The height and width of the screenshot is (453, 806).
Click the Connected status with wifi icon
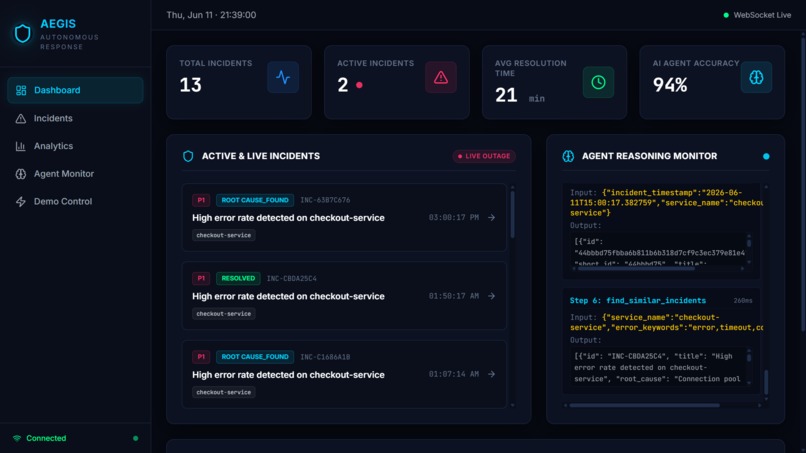coord(40,438)
